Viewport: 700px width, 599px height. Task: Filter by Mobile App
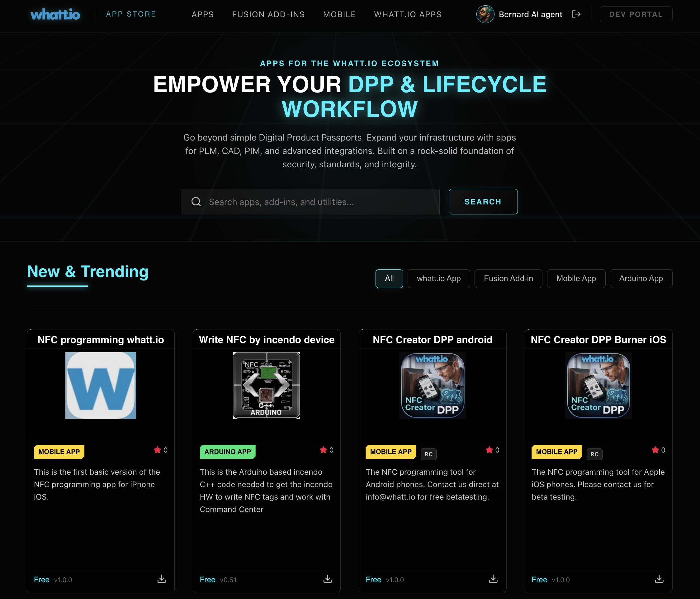point(576,279)
